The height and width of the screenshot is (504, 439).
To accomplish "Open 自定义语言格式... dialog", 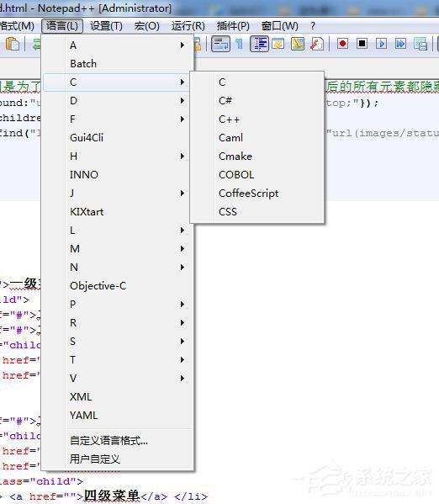I will coord(118,440).
